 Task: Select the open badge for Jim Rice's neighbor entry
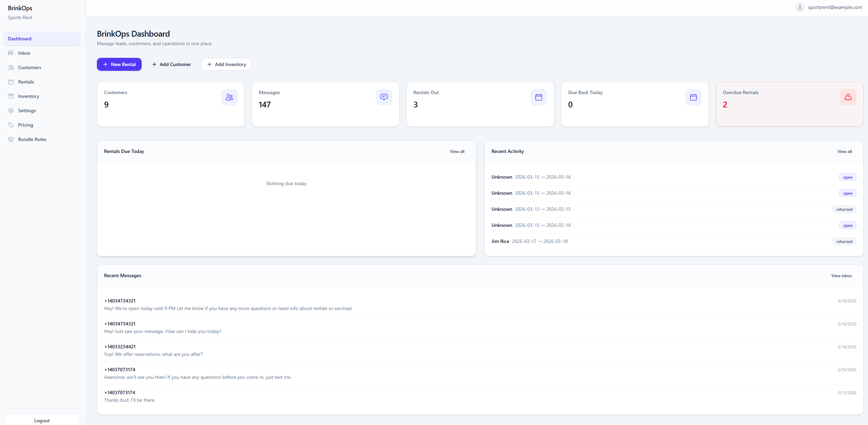point(847,225)
